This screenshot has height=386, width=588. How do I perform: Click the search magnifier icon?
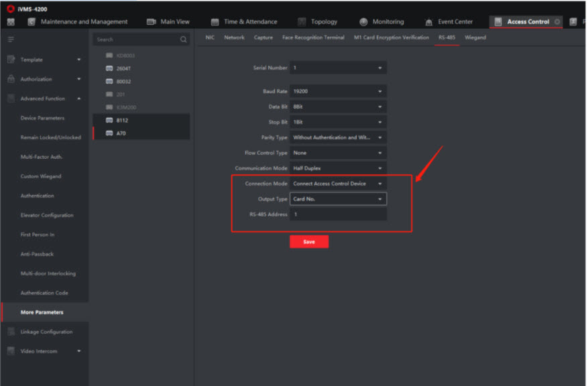[x=183, y=40]
